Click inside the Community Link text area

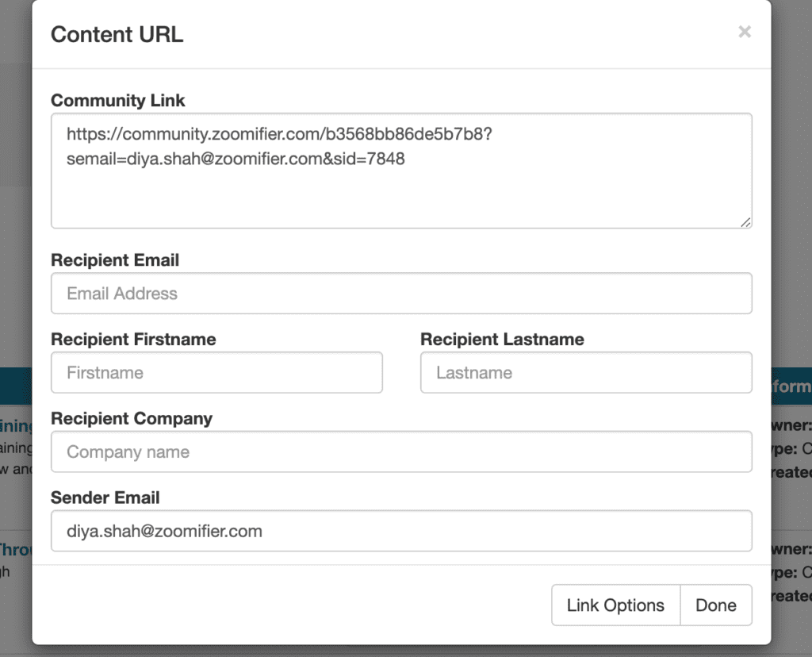(x=401, y=171)
